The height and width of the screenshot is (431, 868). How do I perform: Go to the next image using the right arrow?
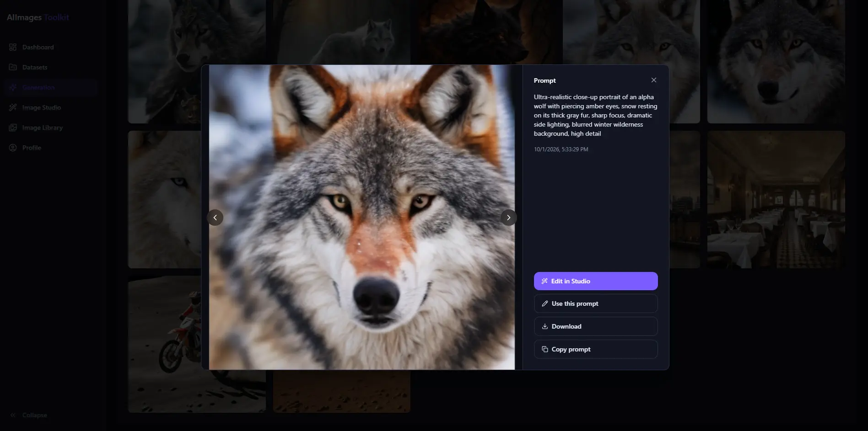(x=508, y=218)
